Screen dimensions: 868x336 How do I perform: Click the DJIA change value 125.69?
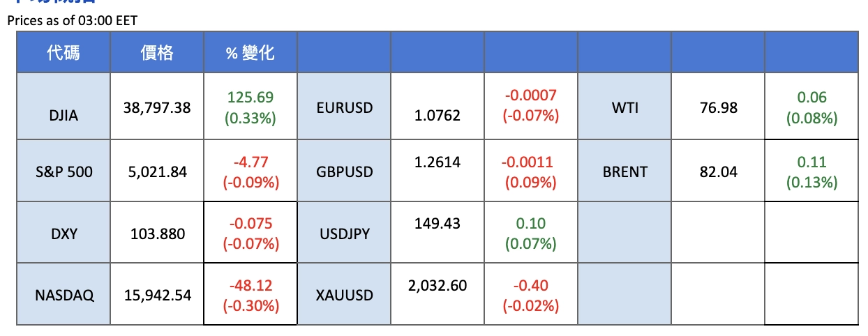[250, 98]
